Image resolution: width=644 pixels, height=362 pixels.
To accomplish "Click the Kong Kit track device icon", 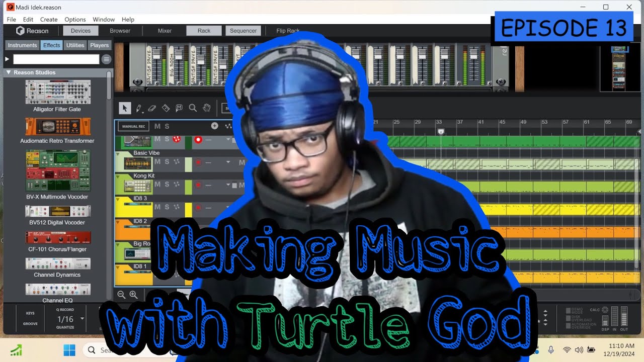I will 137,187.
